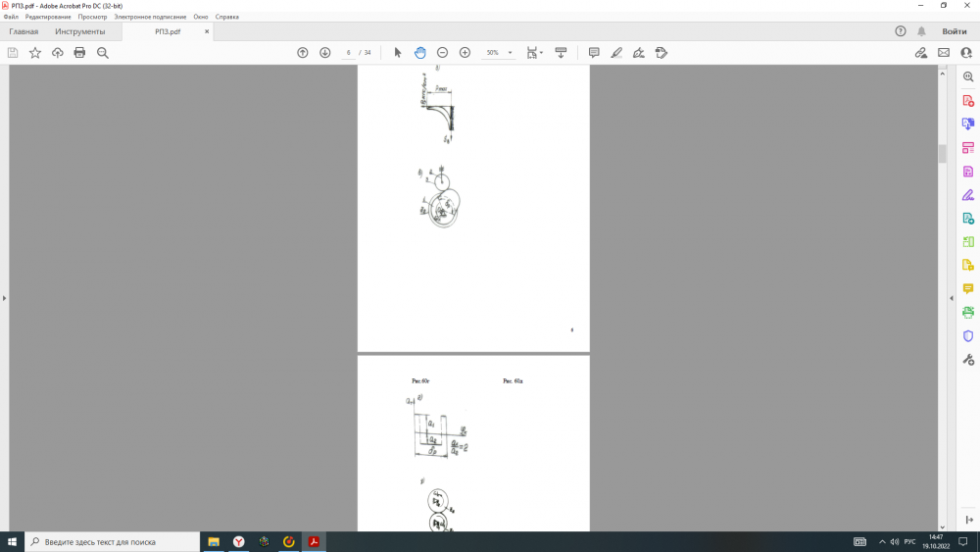Activate the Hand pan tool
This screenshot has width=980, height=552.
420,53
